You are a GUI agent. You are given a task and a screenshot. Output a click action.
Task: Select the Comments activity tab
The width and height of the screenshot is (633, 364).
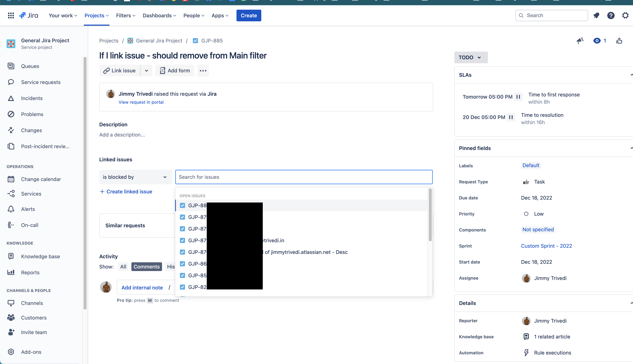(x=147, y=267)
